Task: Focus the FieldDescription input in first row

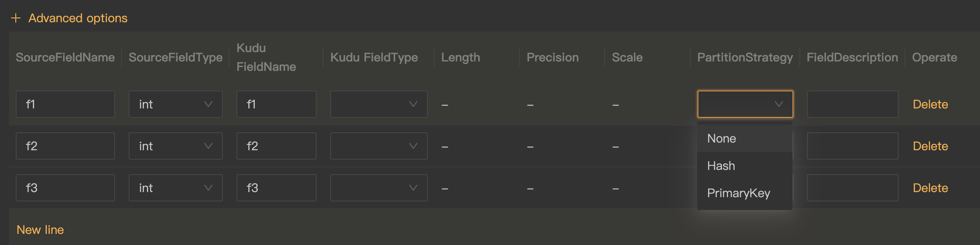Action: [x=852, y=104]
